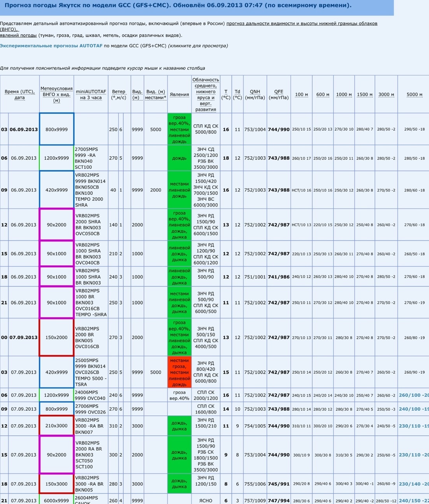Image resolution: width=429 pixels, height=504 pixels.
Task: Click the явлений погоды link
Action: (x=18, y=35)
